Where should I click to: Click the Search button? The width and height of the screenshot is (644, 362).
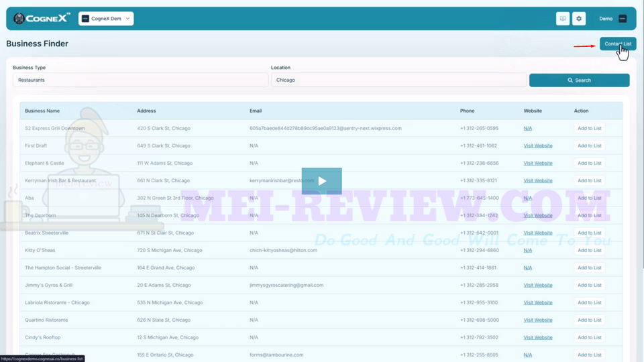pos(579,80)
